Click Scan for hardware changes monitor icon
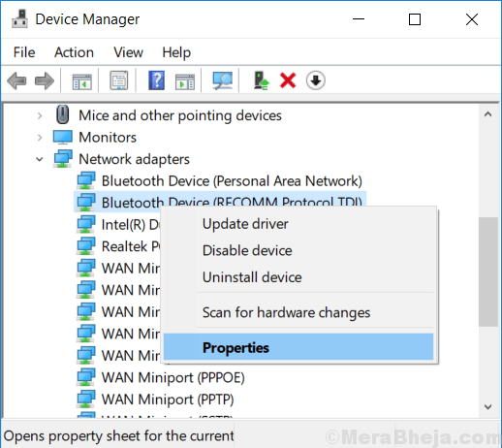Image resolution: width=502 pixels, height=448 pixels. pyautogui.click(x=223, y=80)
